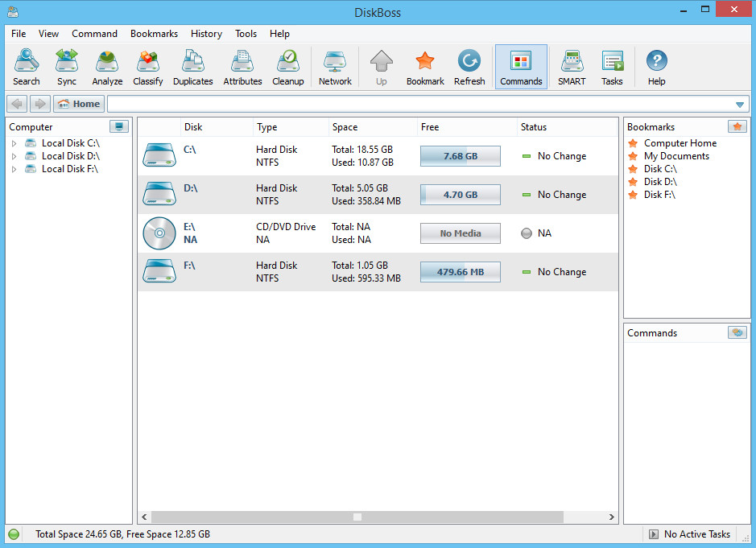Open Help from the toolbar
The width and height of the screenshot is (756, 548).
point(656,67)
